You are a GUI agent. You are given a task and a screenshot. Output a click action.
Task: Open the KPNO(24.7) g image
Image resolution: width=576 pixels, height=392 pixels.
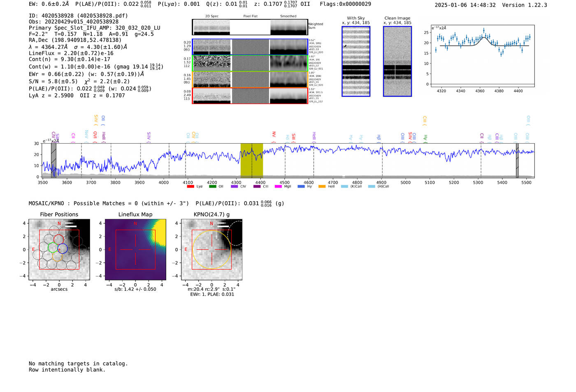point(211,249)
